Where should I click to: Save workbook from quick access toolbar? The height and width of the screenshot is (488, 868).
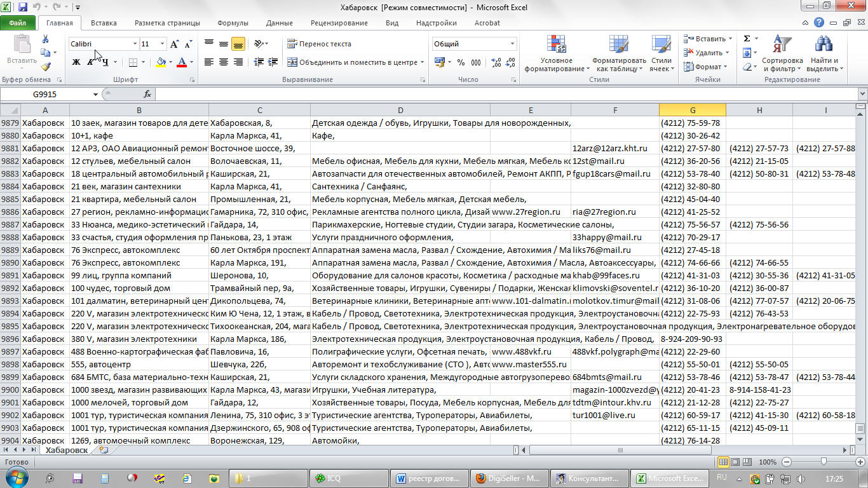(x=23, y=8)
